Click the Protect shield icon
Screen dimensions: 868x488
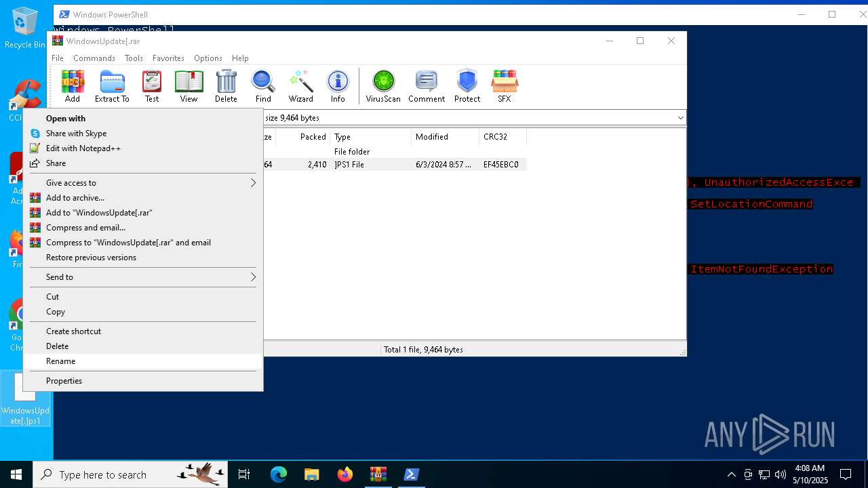(467, 86)
